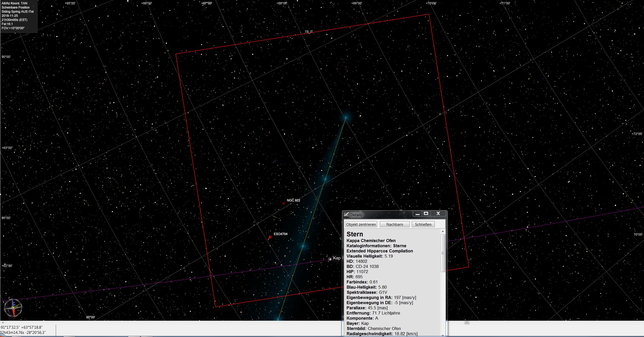Image resolution: width=644 pixels, height=337 pixels.
Task: Click the 'Visuelle Helligkeit: 5.19' row
Action: (370, 256)
